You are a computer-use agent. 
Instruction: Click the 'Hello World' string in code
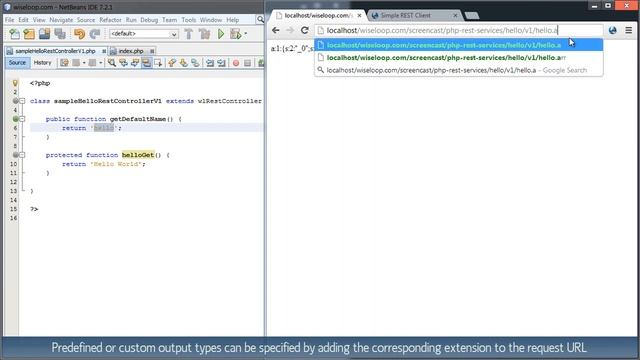tap(116, 164)
